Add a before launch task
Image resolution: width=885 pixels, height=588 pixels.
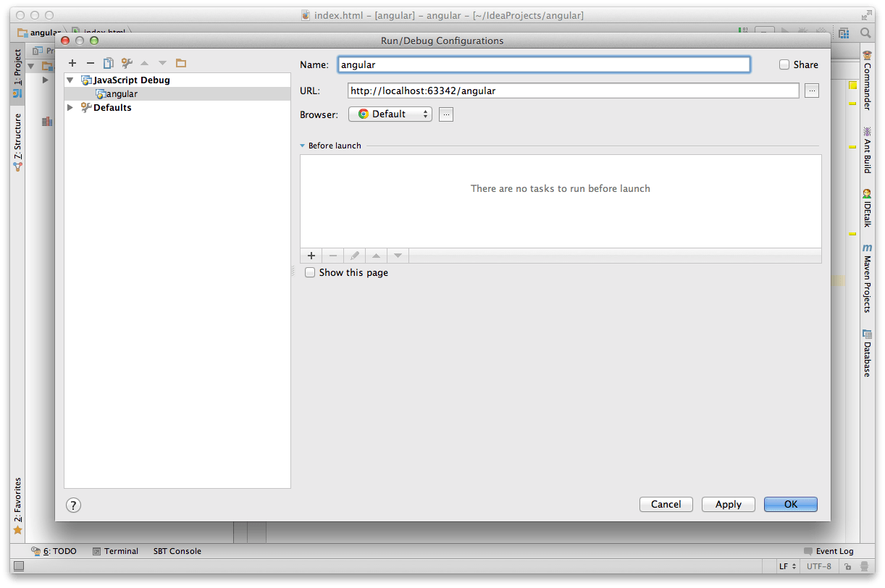point(311,256)
